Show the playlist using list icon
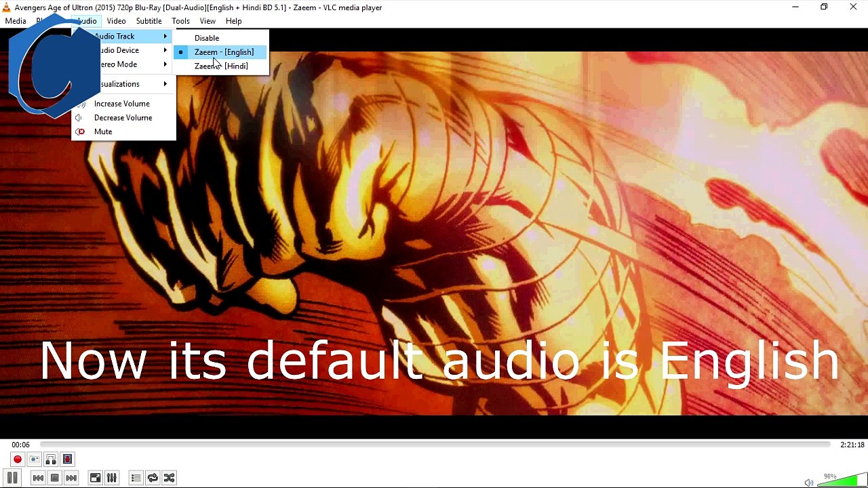 136,478
